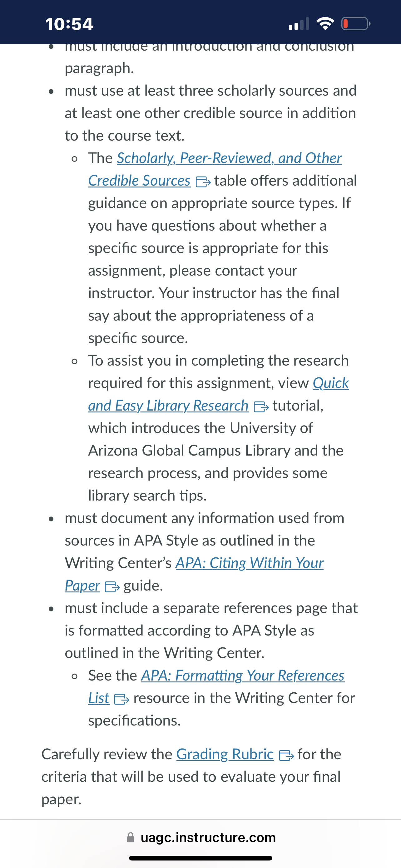The image size is (401, 868).
Task: Open the Quick library research link
Action: (331, 383)
